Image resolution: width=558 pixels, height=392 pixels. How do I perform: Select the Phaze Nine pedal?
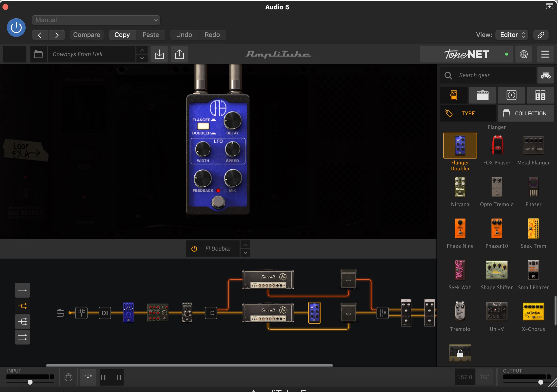[460, 229]
